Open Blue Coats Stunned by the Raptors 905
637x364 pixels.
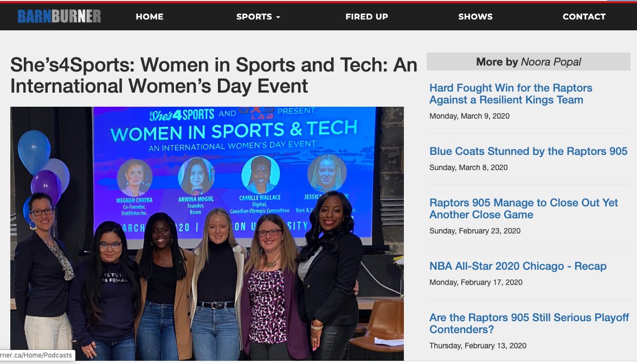point(528,151)
